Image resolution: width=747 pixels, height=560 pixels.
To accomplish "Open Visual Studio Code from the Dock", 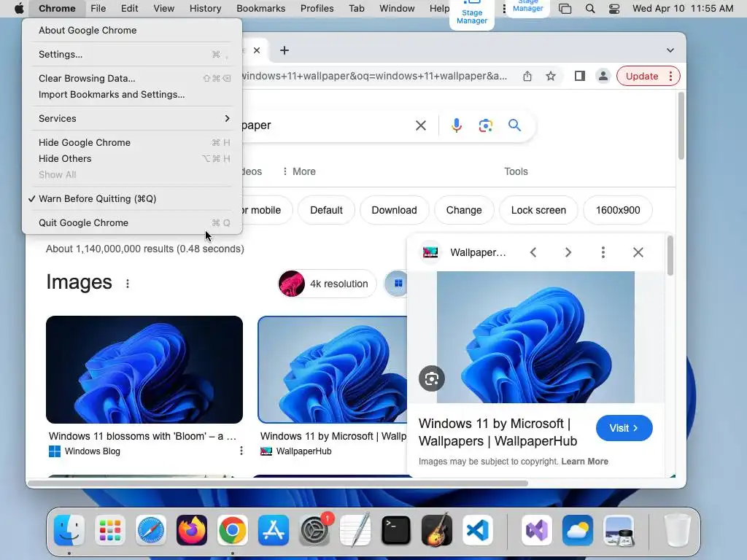I will click(x=478, y=530).
